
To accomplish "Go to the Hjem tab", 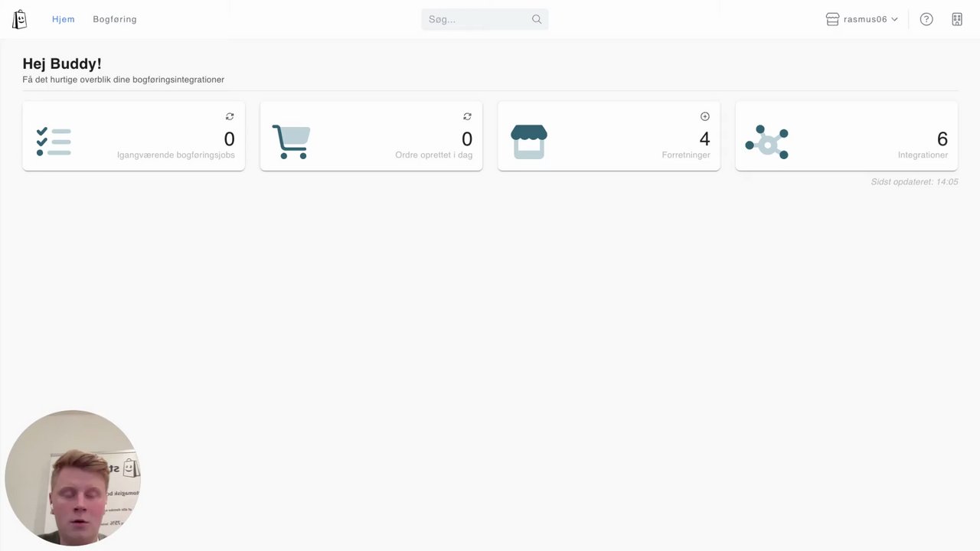I will coord(64,19).
